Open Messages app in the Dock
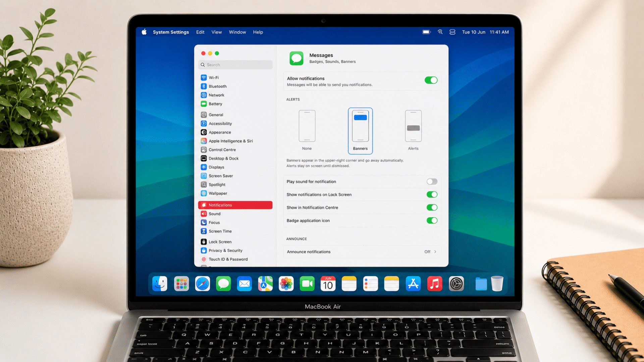This screenshot has height=362, width=644. click(x=223, y=284)
